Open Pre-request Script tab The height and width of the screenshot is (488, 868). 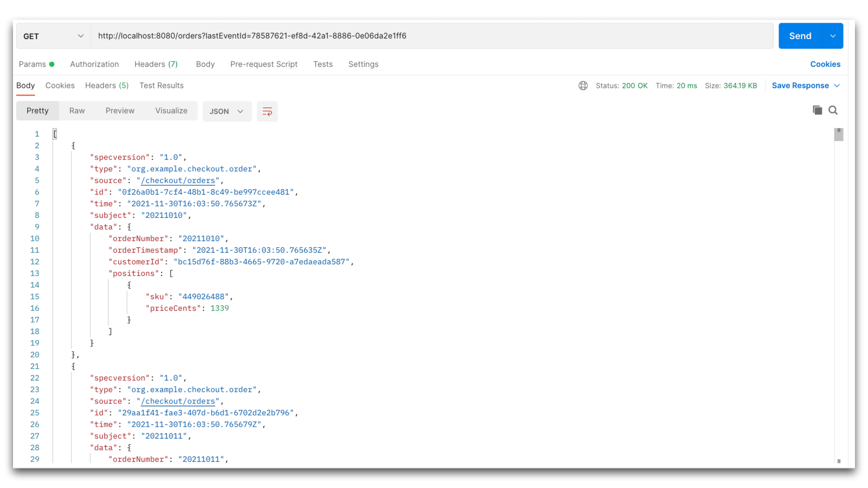(264, 64)
